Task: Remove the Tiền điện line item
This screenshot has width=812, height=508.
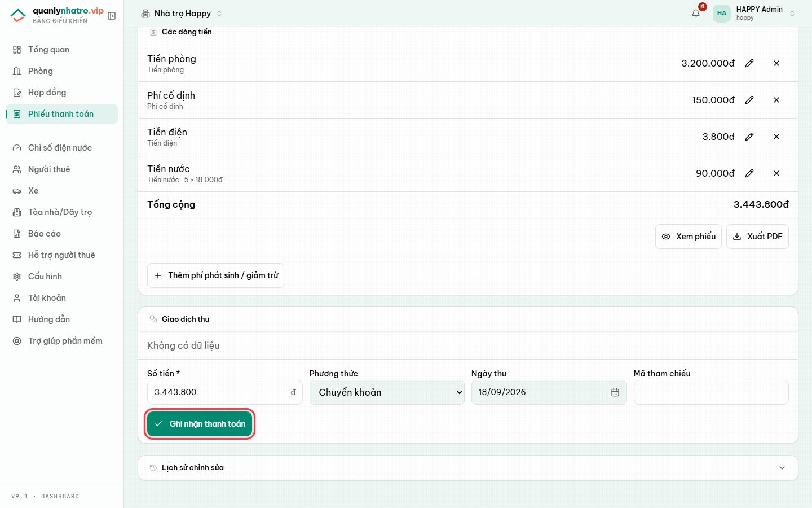Action: pyautogui.click(x=776, y=137)
